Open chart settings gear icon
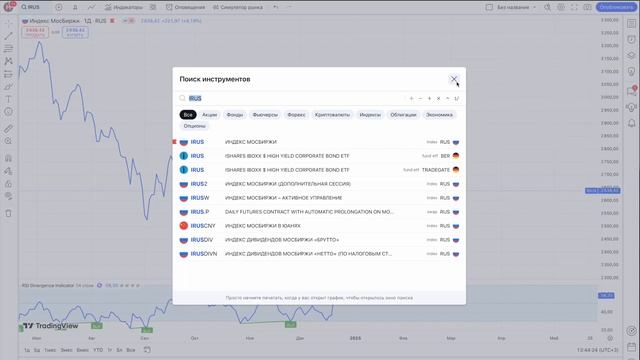This screenshot has width=640, height=360. [x=561, y=7]
